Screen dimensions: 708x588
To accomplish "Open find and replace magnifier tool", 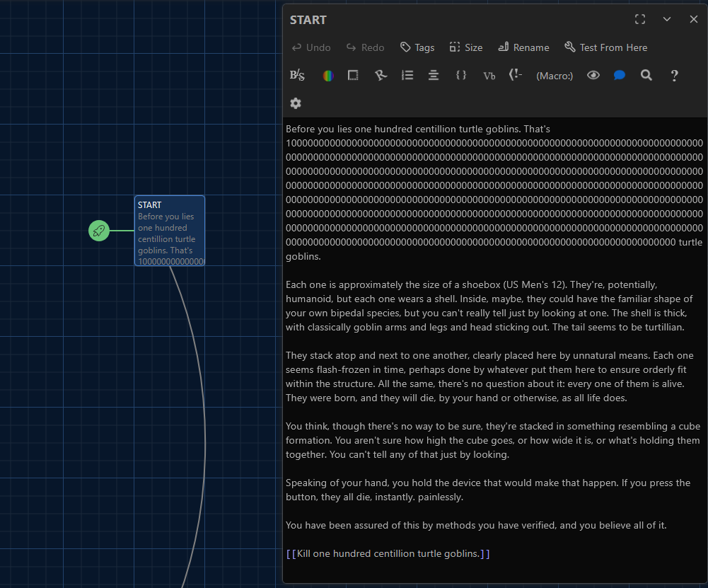I will [x=646, y=76].
